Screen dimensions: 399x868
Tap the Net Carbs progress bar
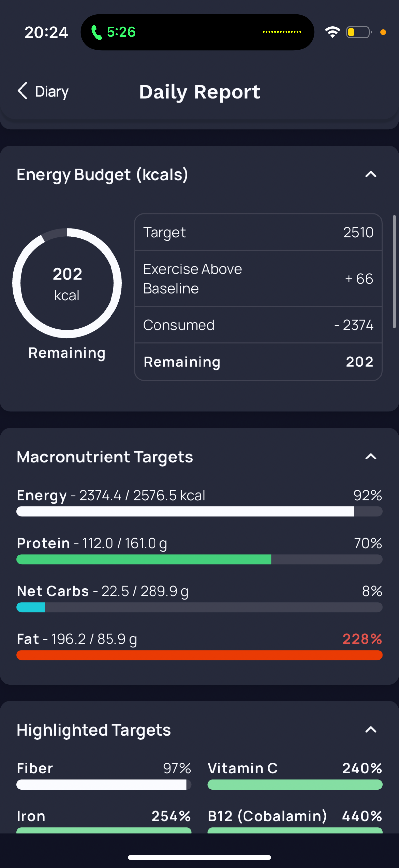click(199, 607)
